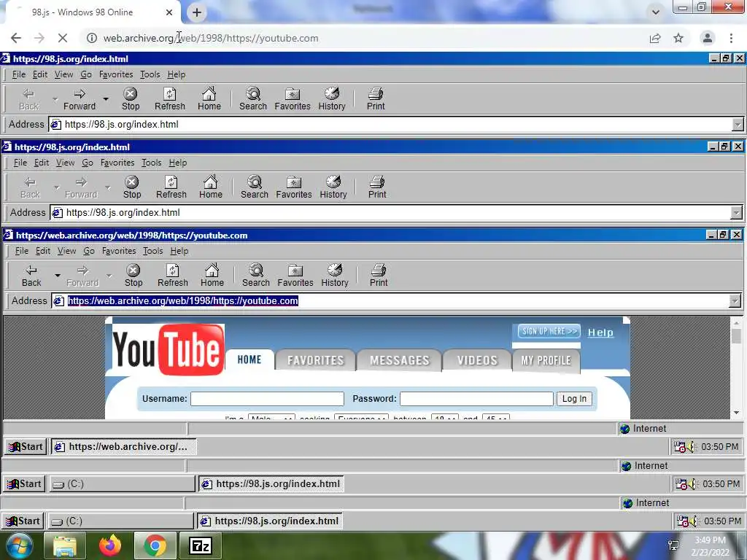This screenshot has height=560, width=747.
Task: Click Windows 7 Start orb
Action: [x=18, y=545]
